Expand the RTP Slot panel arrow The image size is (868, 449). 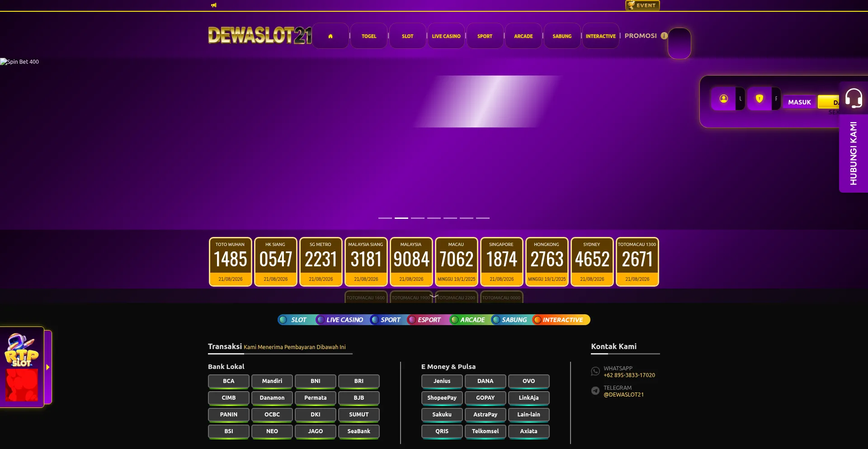click(x=48, y=367)
